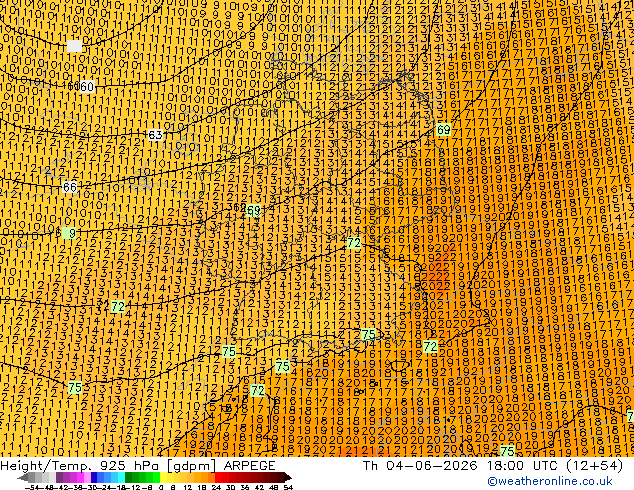The height and width of the screenshot is (490, 634).
Task: Pick the bright red swatch in legend
Action: tap(218, 478)
